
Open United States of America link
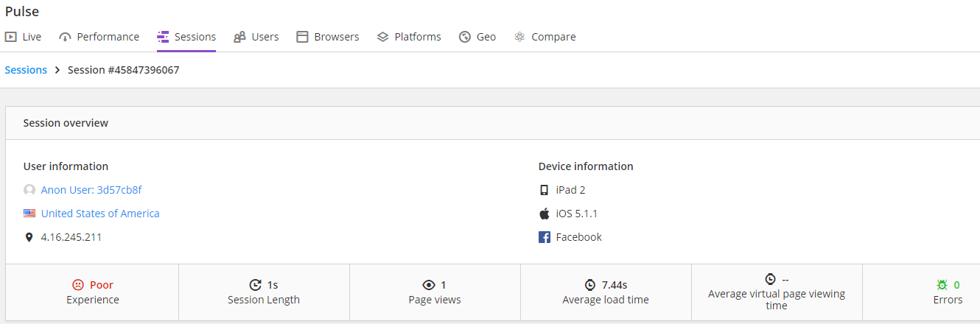100,214
